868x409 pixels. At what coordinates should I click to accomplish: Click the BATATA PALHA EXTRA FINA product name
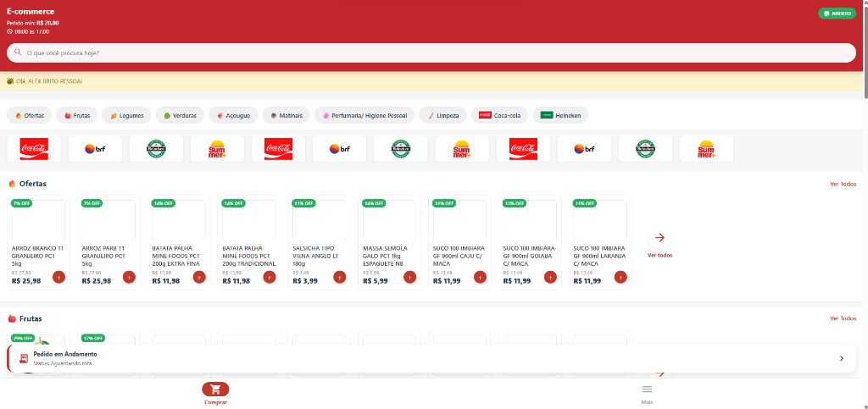click(175, 256)
